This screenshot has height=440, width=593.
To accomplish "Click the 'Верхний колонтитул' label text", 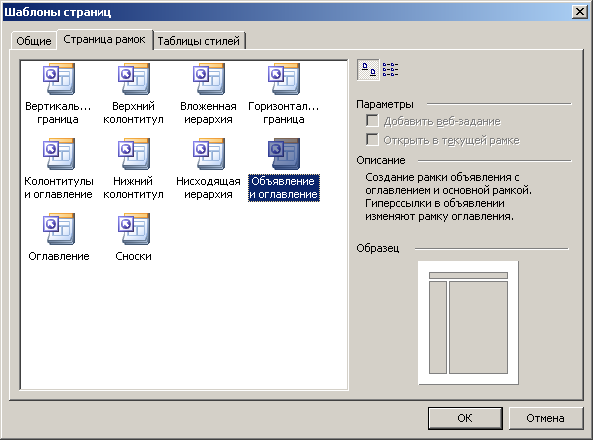I will pos(134,113).
